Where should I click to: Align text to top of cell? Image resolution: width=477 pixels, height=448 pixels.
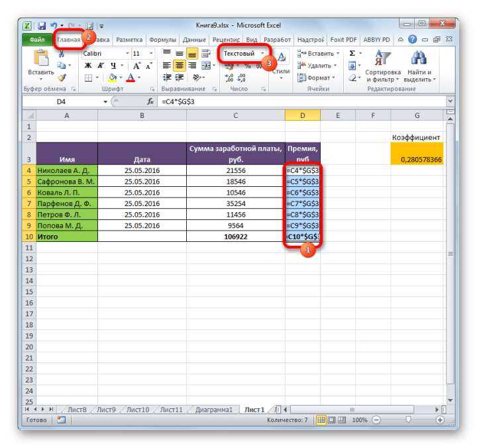[x=166, y=54]
